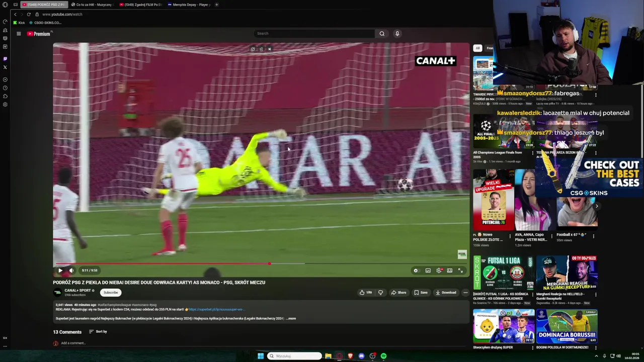Open options for Champions League Finals video

[x=532, y=153]
